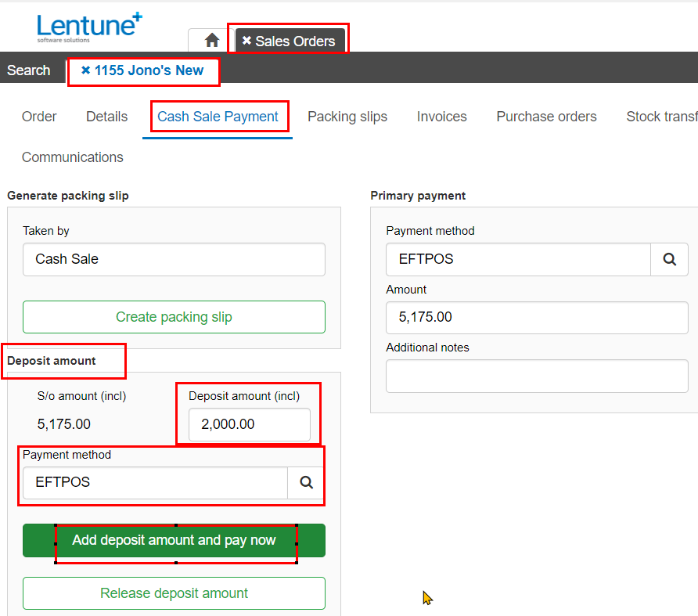
Task: Switch to the Order tab
Action: pyautogui.click(x=39, y=117)
